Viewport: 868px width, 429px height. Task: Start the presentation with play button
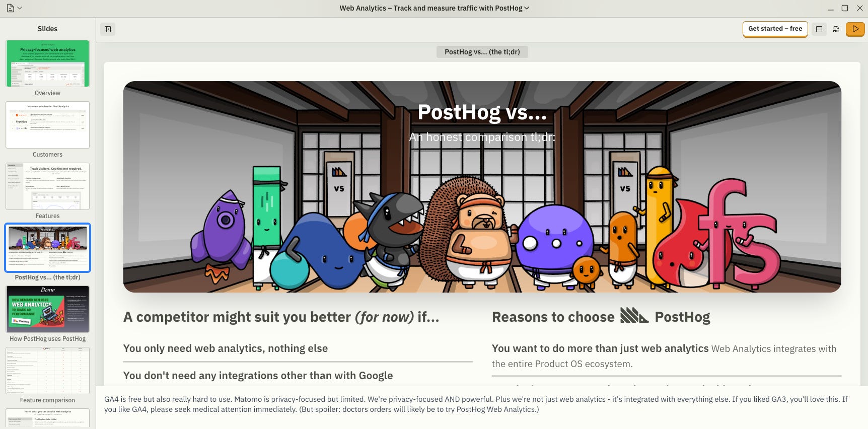(x=855, y=29)
